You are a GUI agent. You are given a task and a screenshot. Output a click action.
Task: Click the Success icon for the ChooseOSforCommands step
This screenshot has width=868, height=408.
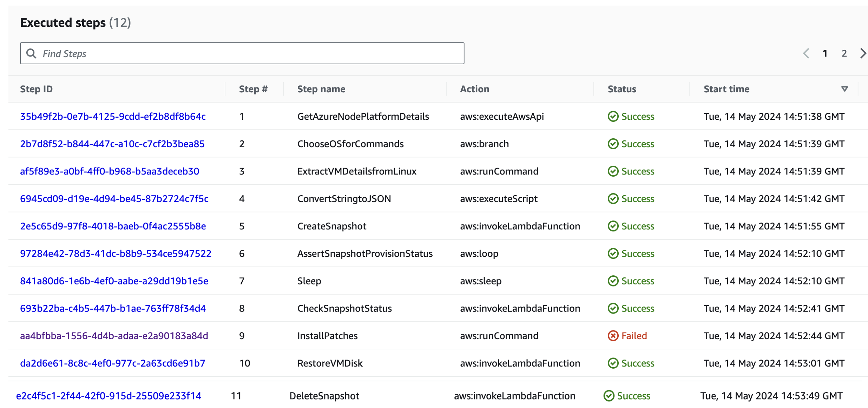[613, 144]
